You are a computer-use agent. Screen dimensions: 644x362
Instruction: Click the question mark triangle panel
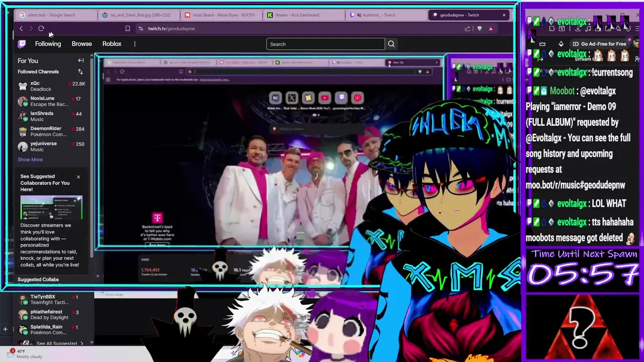[x=584, y=327]
